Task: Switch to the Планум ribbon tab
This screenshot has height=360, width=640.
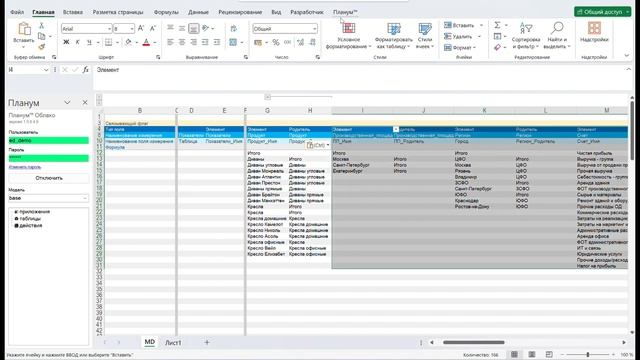Action: (x=345, y=12)
